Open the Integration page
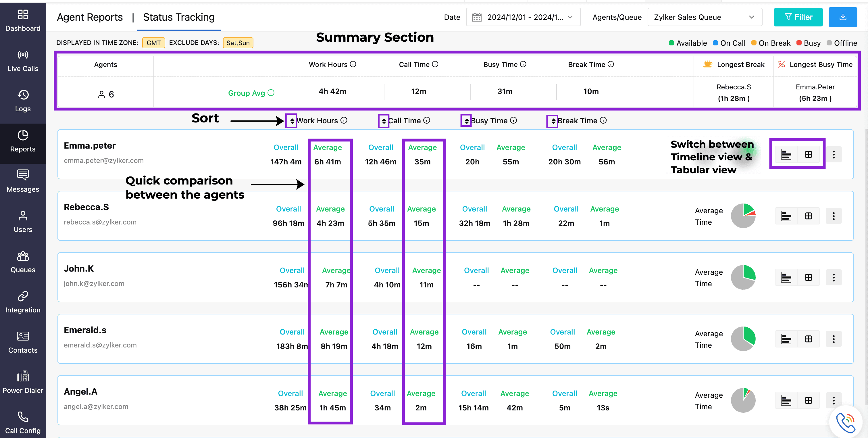The image size is (868, 438). click(x=23, y=302)
